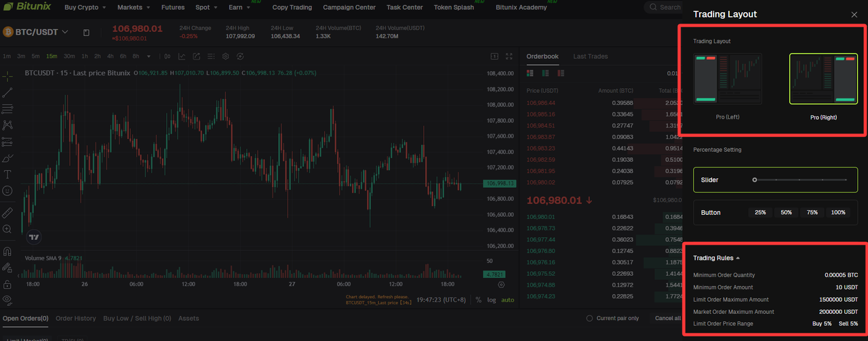This screenshot has height=341, width=868.
Task: Go to Copy Trading
Action: (x=292, y=7)
